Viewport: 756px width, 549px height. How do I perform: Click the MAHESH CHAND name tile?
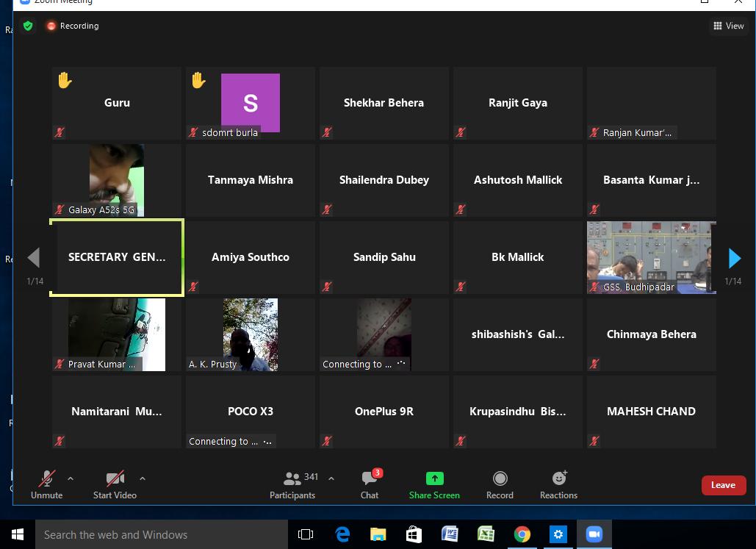coord(652,412)
